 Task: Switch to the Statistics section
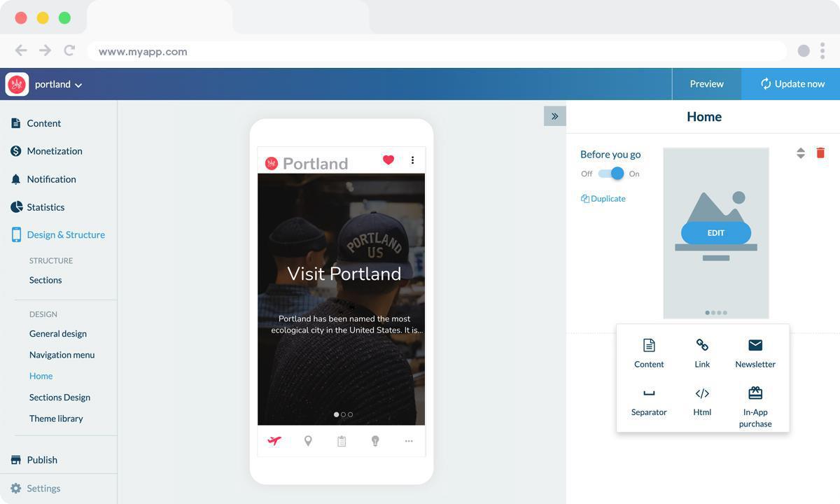pos(45,206)
